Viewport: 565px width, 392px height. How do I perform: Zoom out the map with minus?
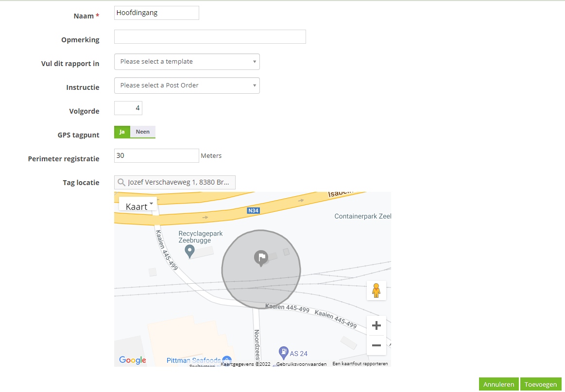[x=376, y=345]
